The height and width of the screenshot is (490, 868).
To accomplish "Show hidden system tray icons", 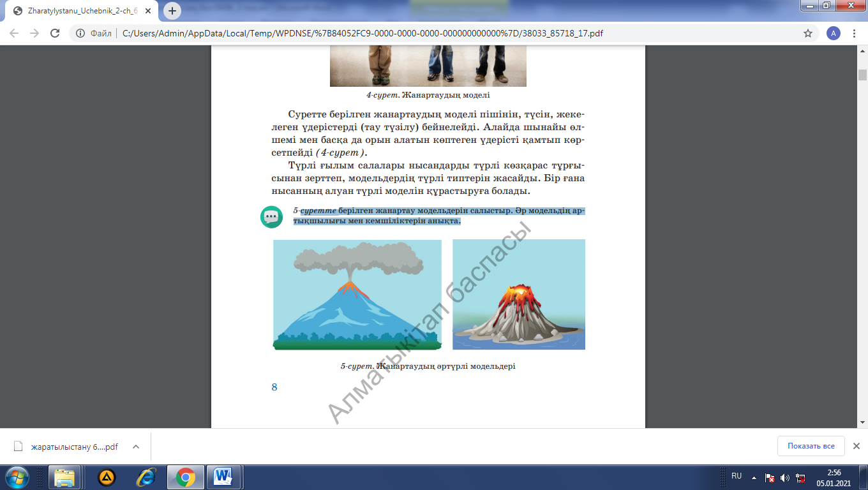I will click(754, 477).
